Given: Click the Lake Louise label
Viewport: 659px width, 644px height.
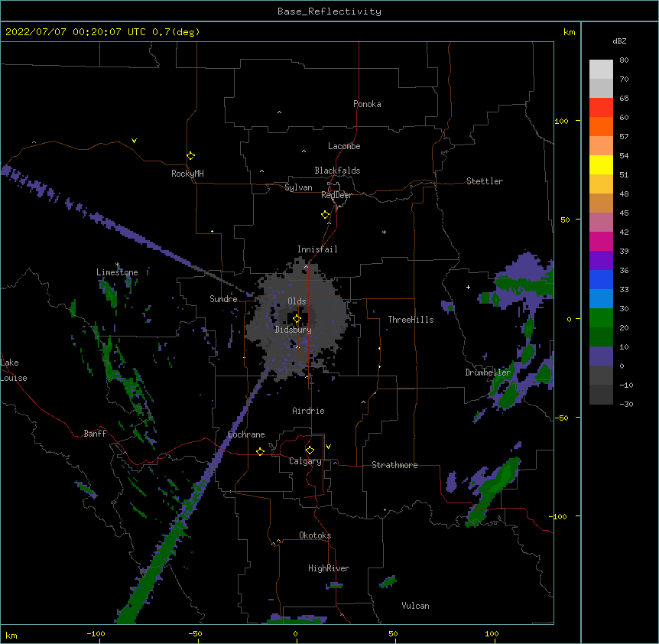Looking at the screenshot, I should tap(14, 370).
